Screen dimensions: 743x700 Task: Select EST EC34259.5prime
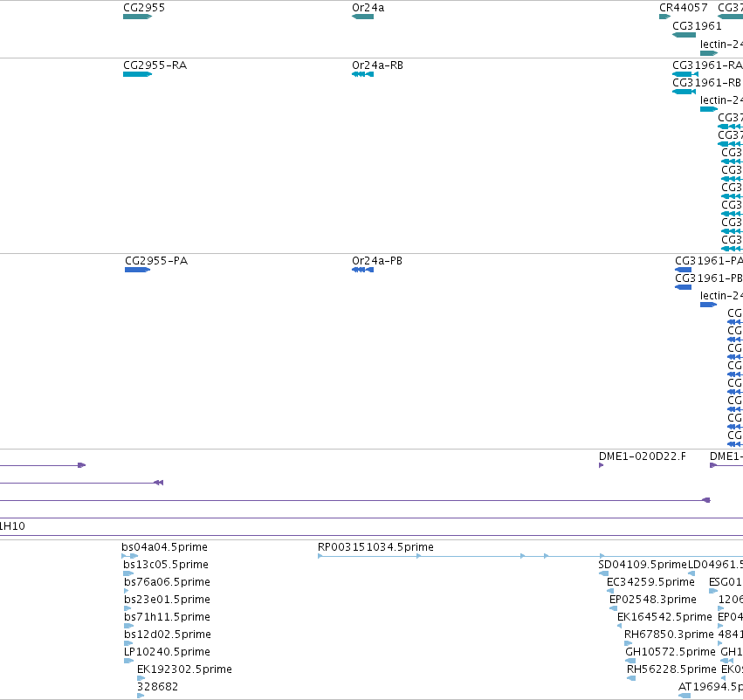pyautogui.click(x=651, y=581)
